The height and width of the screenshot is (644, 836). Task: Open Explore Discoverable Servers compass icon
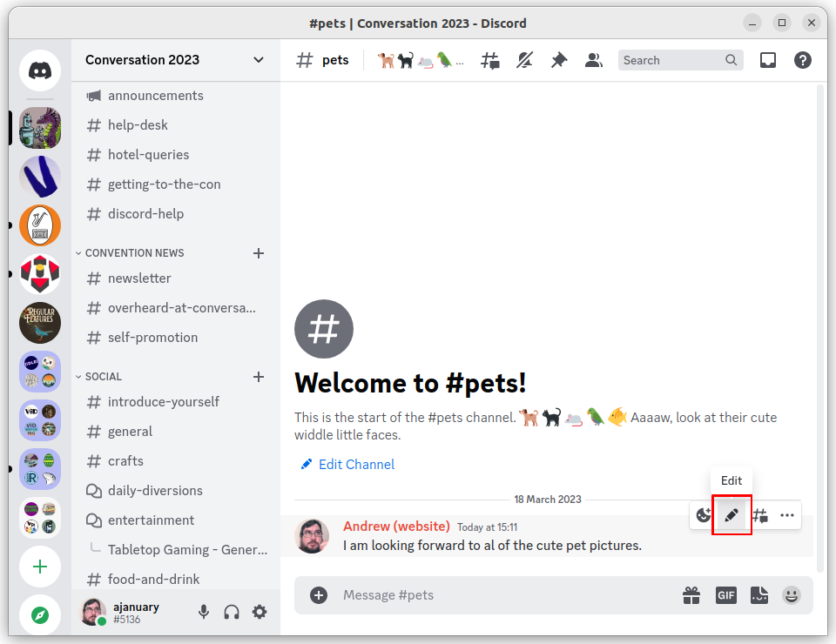(40, 614)
